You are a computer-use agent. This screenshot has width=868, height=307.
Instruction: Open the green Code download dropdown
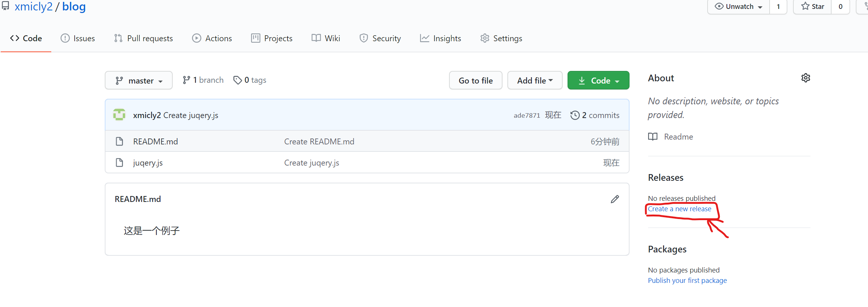point(598,80)
